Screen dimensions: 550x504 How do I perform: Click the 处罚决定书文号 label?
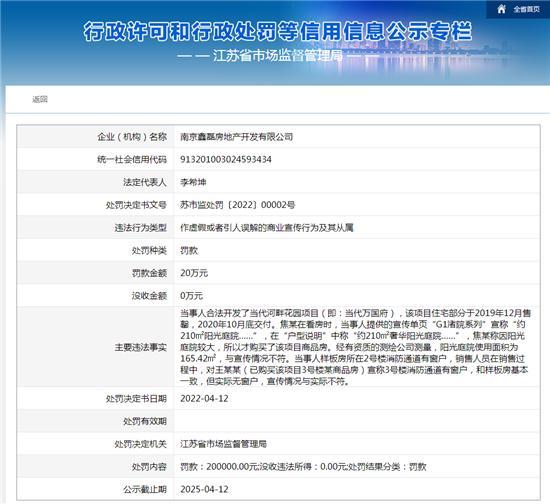tap(136, 205)
